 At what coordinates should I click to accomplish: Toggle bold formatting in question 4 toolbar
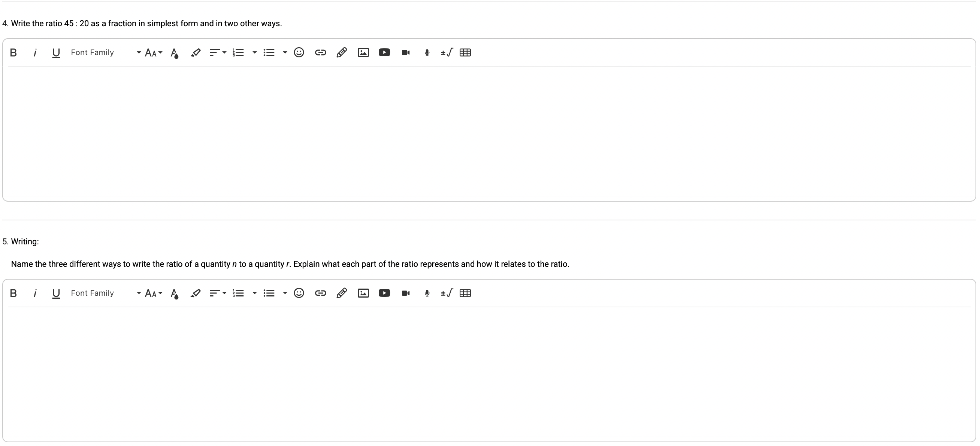tap(13, 52)
